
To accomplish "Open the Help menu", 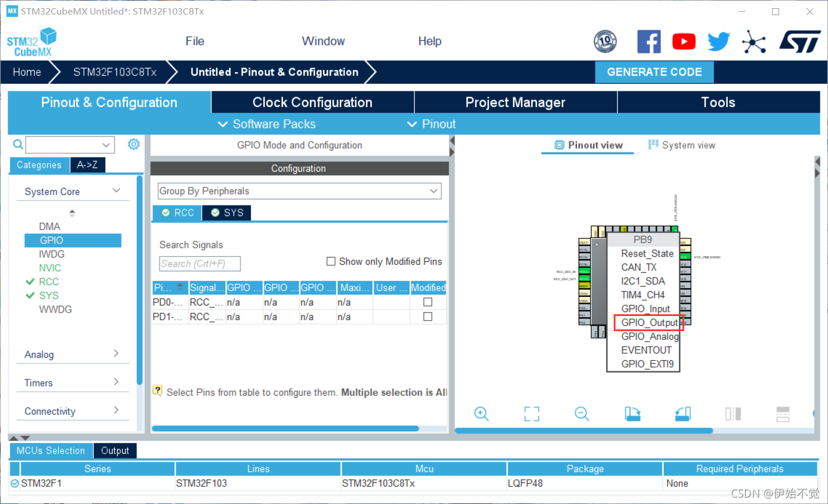I will tap(430, 41).
